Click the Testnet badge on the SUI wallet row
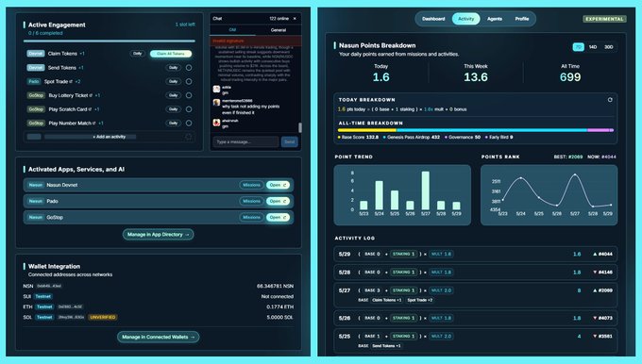Viewport: 642px width, 364px height. (43, 296)
